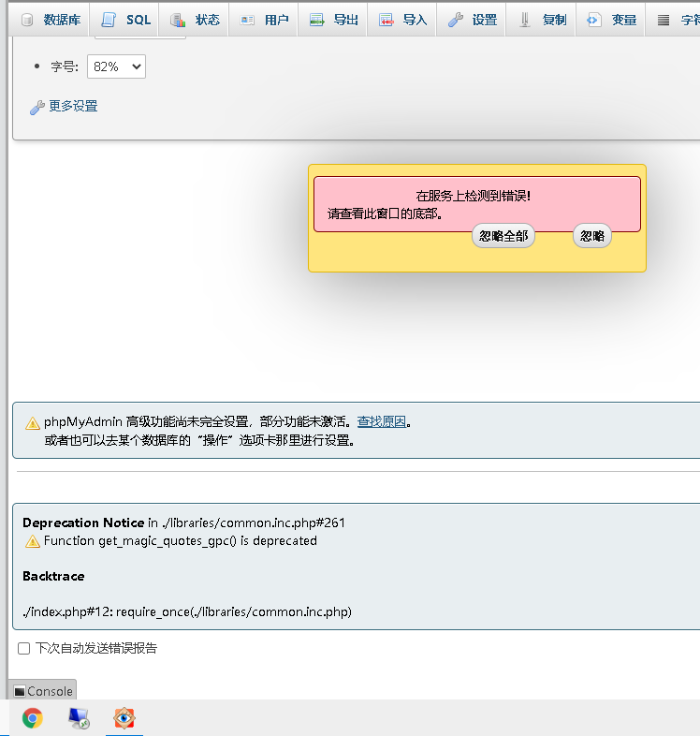Click the wrench icon beside 更多设置
Screen dimensions: 700x736
pyautogui.click(x=37, y=108)
